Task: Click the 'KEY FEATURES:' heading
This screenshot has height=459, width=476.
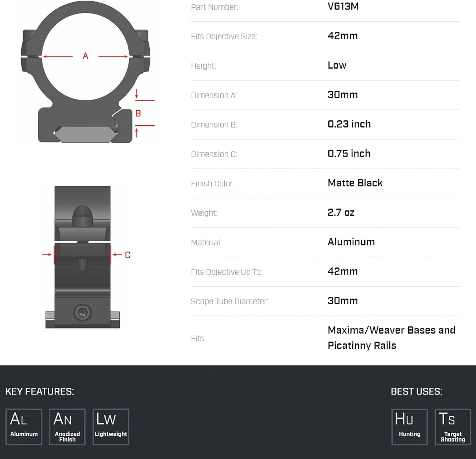Action: click(x=40, y=391)
